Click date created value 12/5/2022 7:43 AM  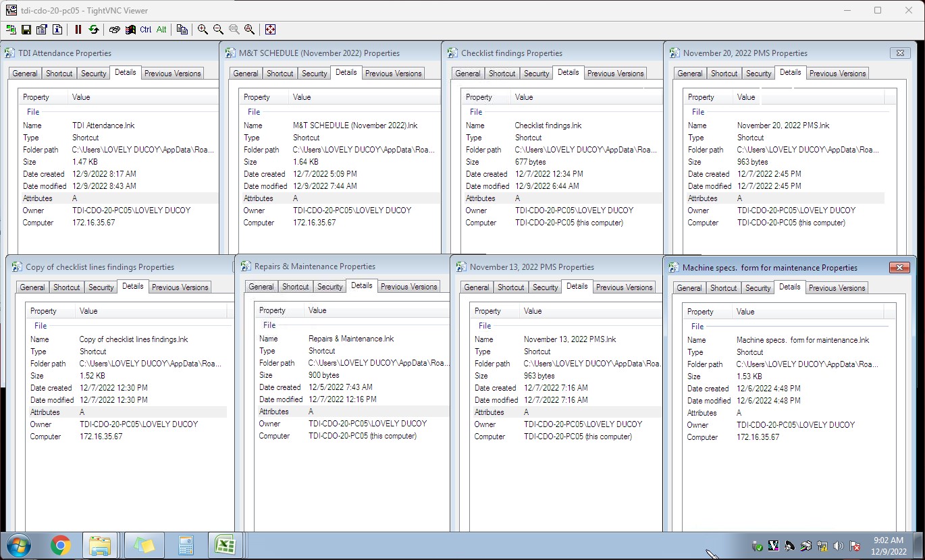click(x=340, y=387)
